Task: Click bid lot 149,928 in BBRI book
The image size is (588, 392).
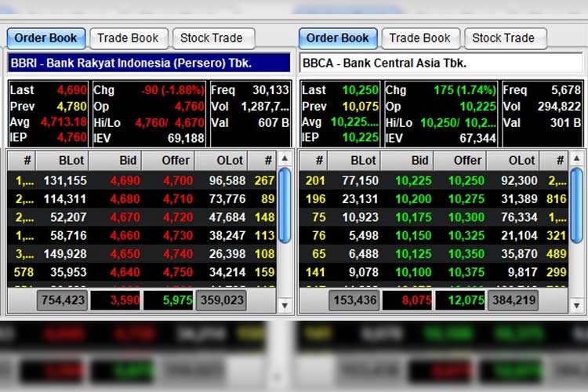Action: point(65,254)
